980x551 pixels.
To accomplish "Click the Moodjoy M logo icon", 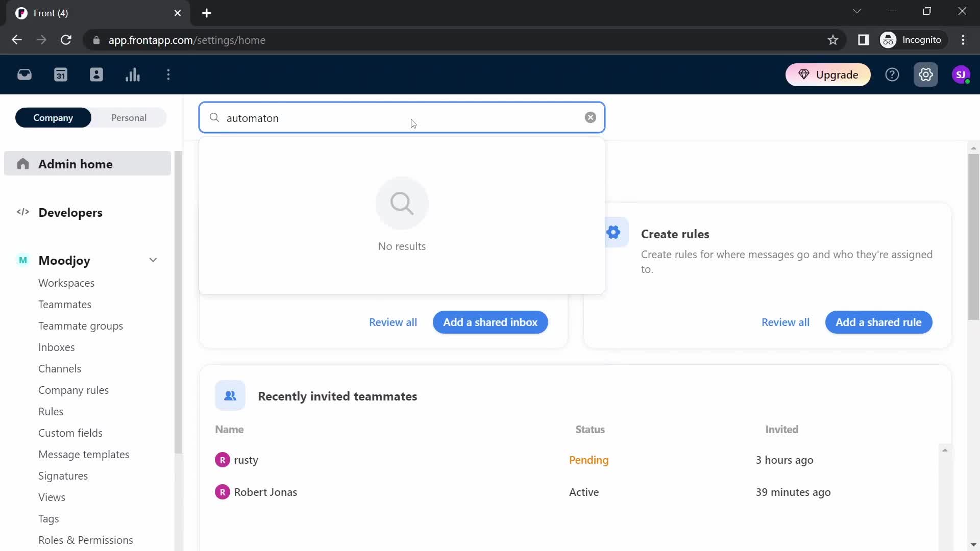I will point(23,261).
